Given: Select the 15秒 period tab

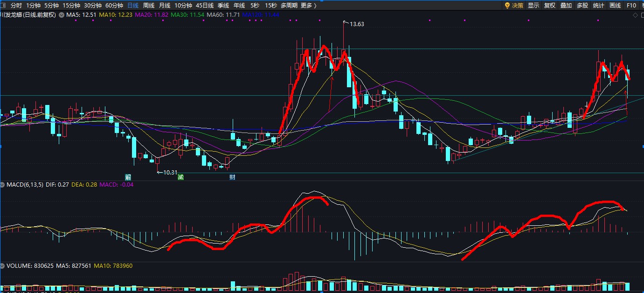Looking at the screenshot, I should tap(270, 6).
